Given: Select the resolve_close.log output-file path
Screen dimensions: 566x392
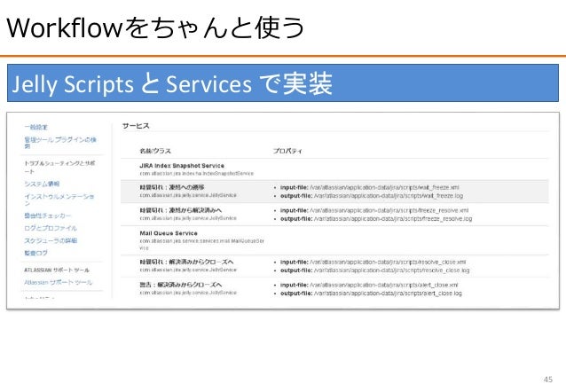Looking at the screenshot, I should click(391, 270).
